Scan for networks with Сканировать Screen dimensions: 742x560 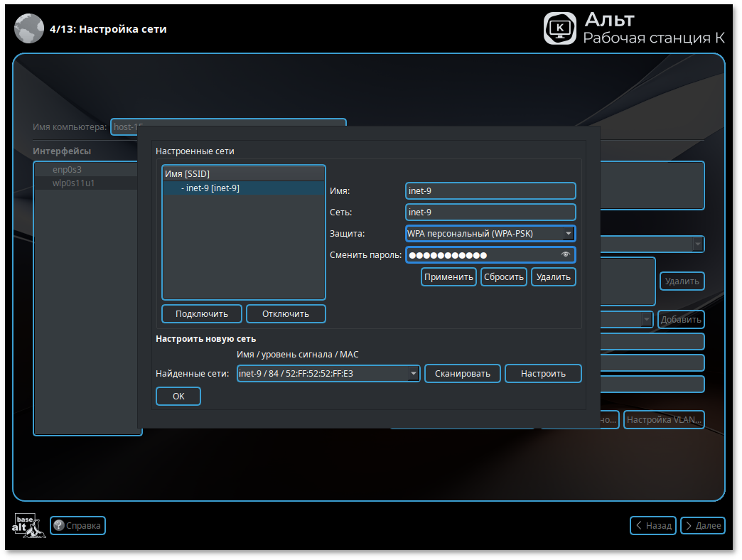coord(463,374)
